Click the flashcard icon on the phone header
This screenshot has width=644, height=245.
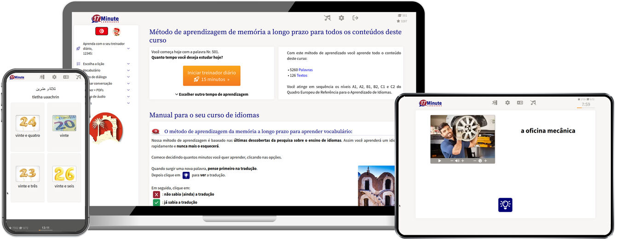[x=66, y=77]
